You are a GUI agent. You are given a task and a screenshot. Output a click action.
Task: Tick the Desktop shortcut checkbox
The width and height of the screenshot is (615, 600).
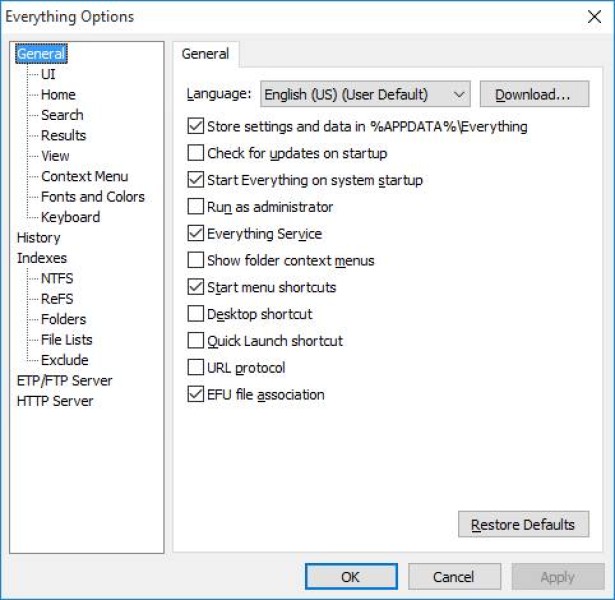(x=196, y=314)
